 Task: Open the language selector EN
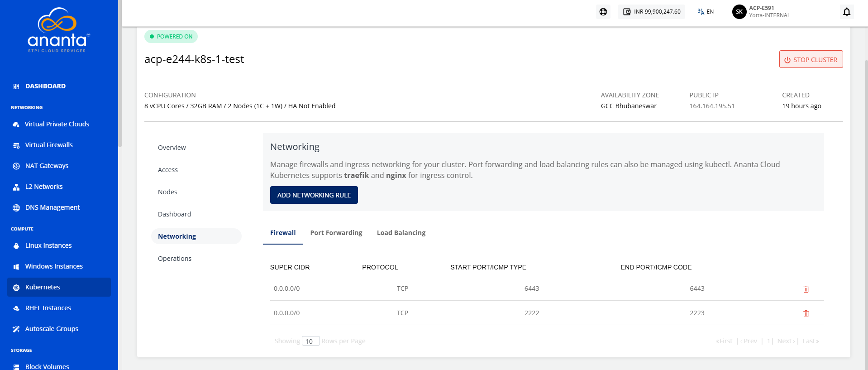coord(706,12)
